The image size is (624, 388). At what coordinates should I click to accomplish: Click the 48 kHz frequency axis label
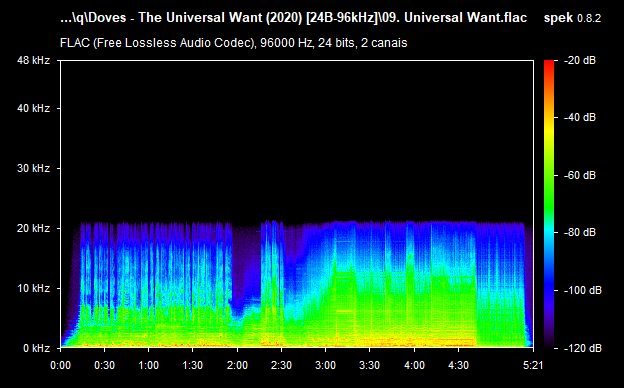(x=33, y=60)
